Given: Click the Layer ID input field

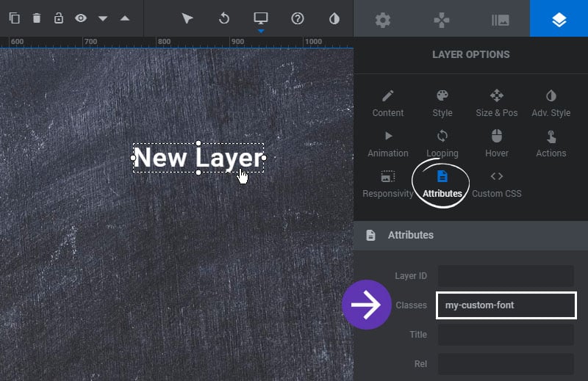Looking at the screenshot, I should (506, 276).
